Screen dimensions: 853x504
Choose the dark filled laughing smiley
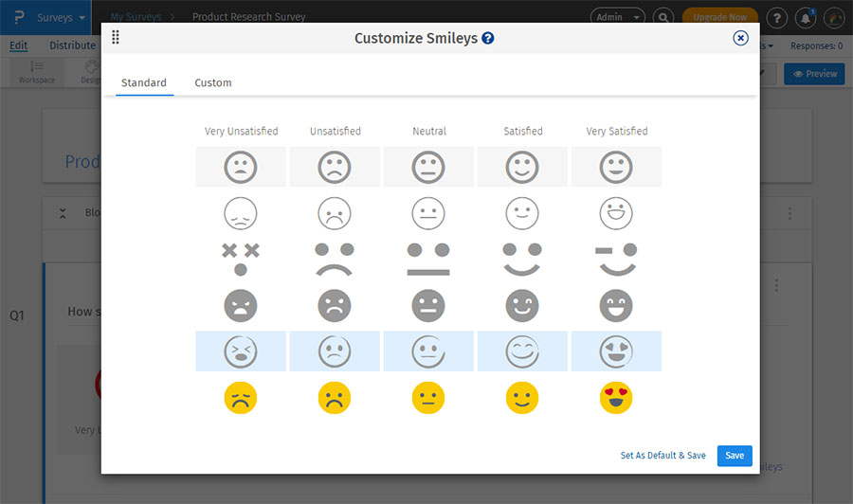click(616, 305)
